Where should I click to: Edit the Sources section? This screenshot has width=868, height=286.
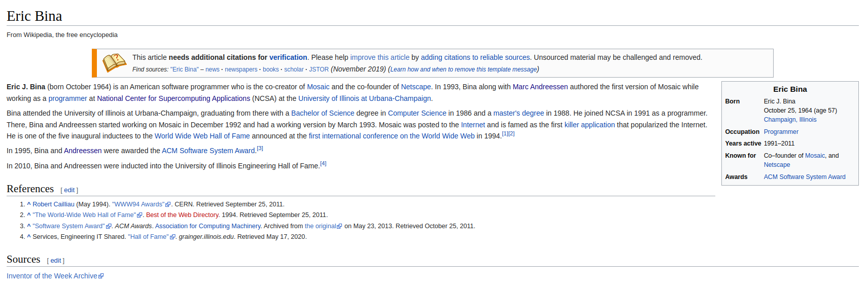[56, 261]
